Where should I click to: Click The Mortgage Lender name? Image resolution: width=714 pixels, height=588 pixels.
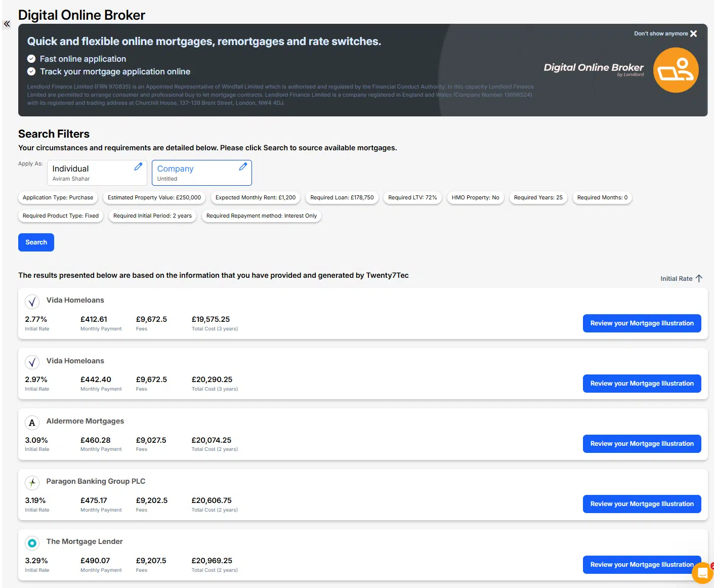pos(85,541)
